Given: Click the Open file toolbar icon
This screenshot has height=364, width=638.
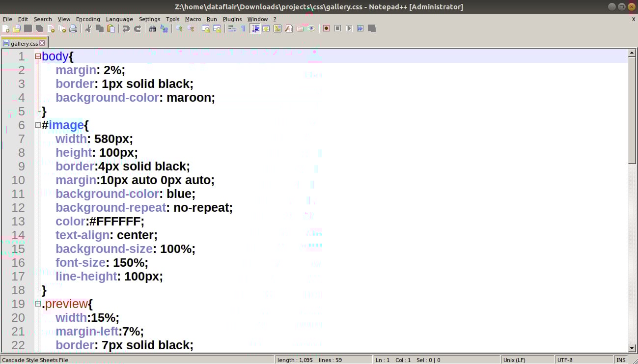Looking at the screenshot, I should [x=17, y=28].
